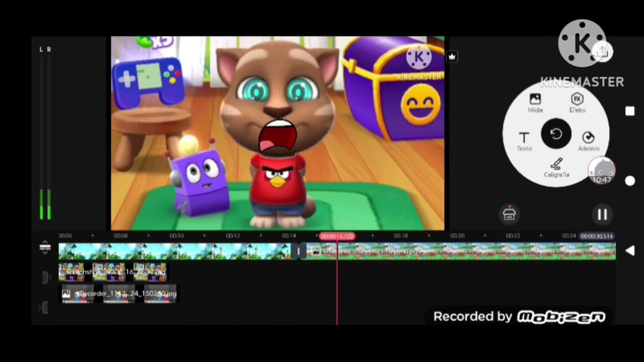
Task: Tap the Android recent apps square button
Action: pos(630,111)
